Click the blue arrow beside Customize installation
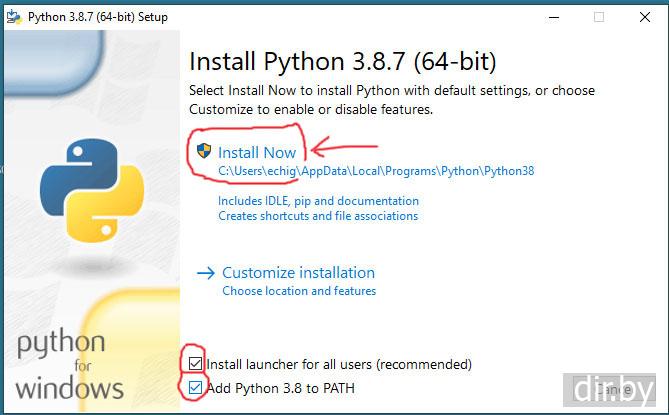 206,272
